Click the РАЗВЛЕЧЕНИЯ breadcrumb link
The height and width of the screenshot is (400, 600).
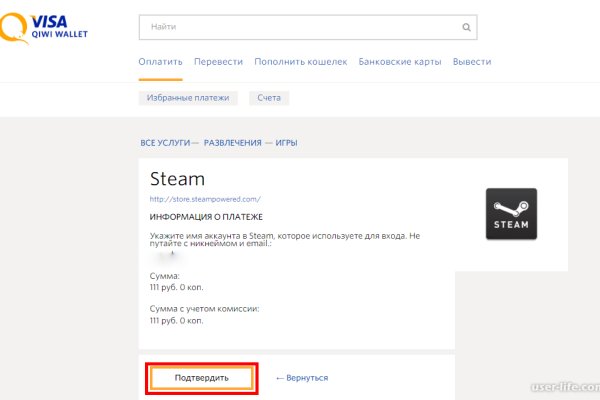233,143
